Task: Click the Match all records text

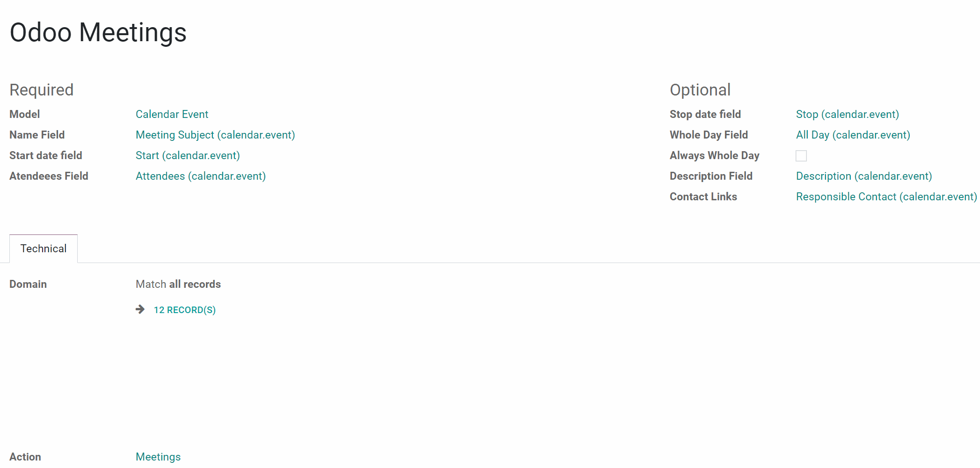Action: [178, 284]
